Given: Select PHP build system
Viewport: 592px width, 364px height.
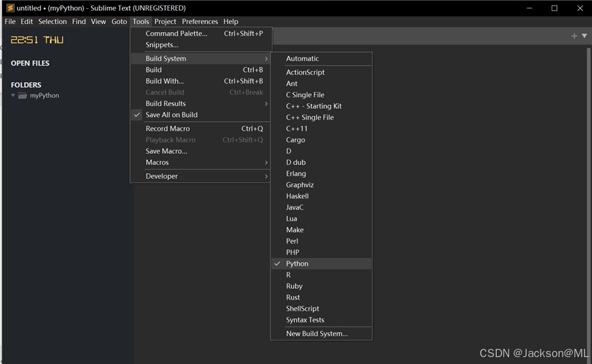Looking at the screenshot, I should coord(321,252).
